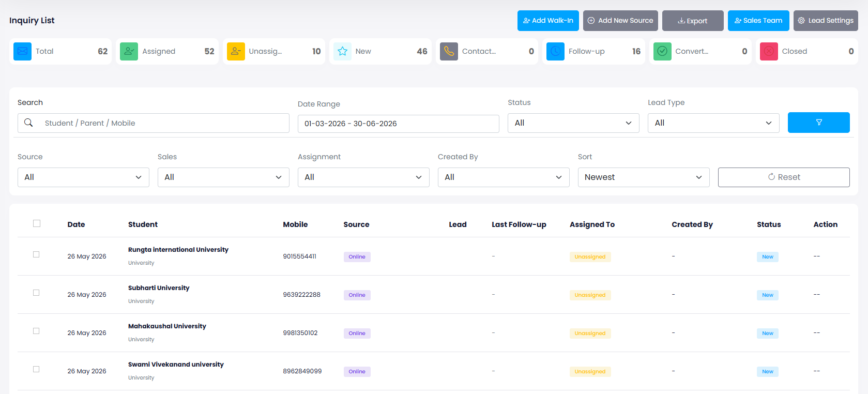
Task: Check the Subharti University row checkbox
Action: (x=36, y=293)
